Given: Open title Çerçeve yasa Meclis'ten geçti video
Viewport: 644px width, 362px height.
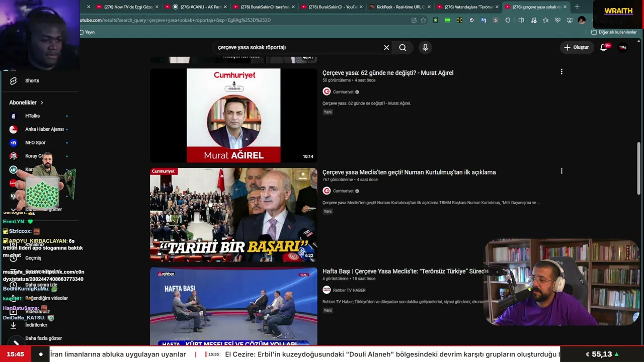Looking at the screenshot, I should pyautogui.click(x=409, y=172).
